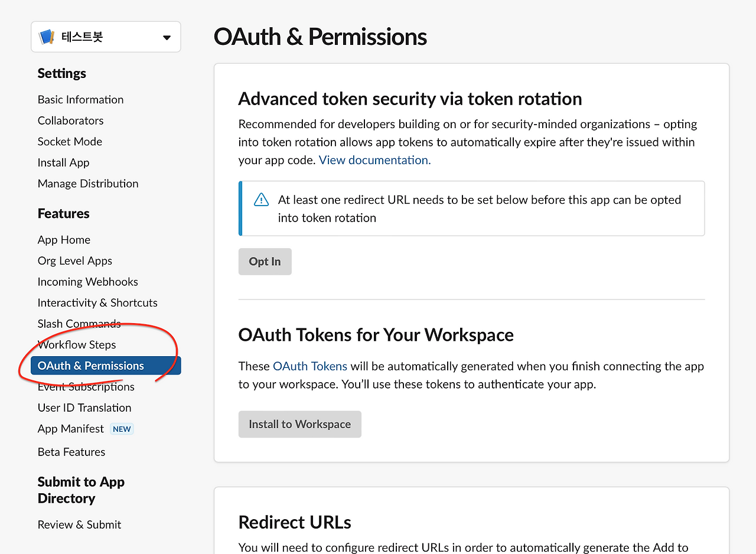Click Install to Workspace button
Screen dimensions: 756x554
pos(300,424)
